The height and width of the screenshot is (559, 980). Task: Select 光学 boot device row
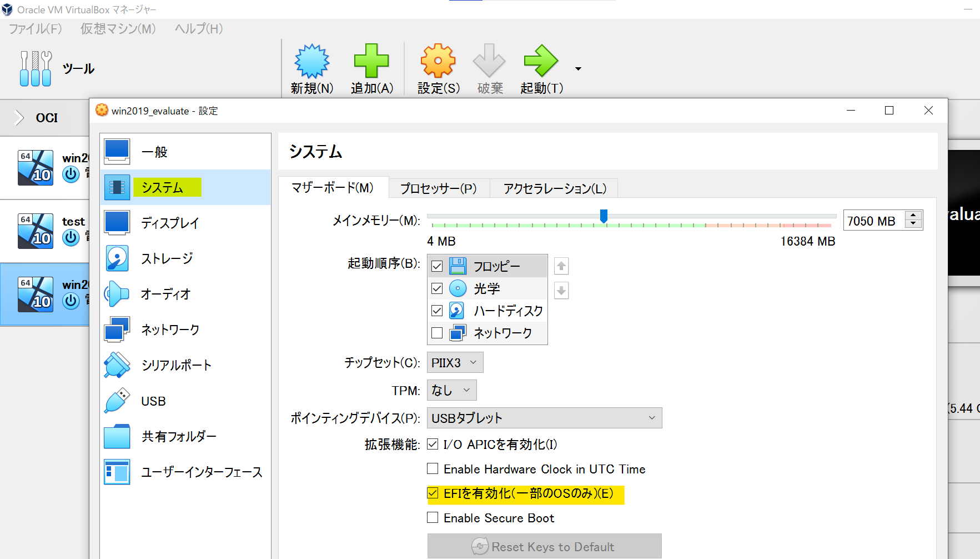488,288
